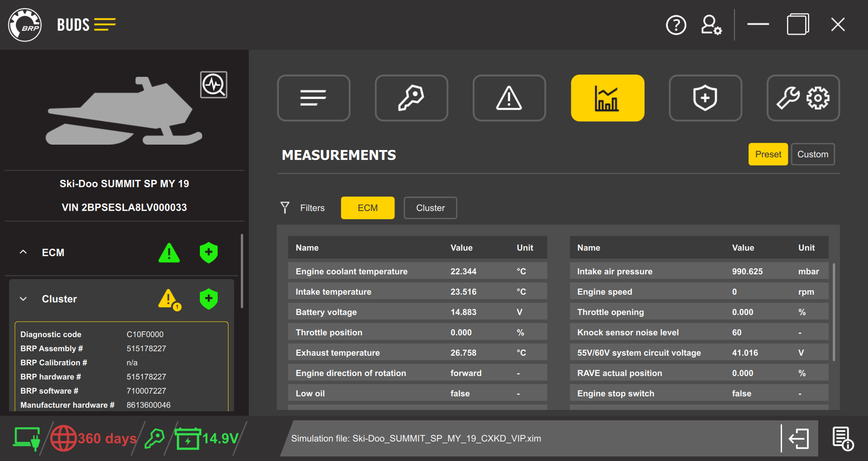Open the shield-plus Updates page
This screenshot has width=868, height=461.
coord(705,98)
